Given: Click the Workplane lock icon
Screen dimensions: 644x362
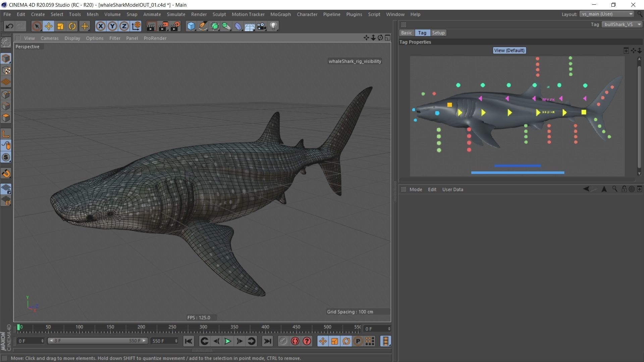Looking at the screenshot, I should tap(6, 189).
